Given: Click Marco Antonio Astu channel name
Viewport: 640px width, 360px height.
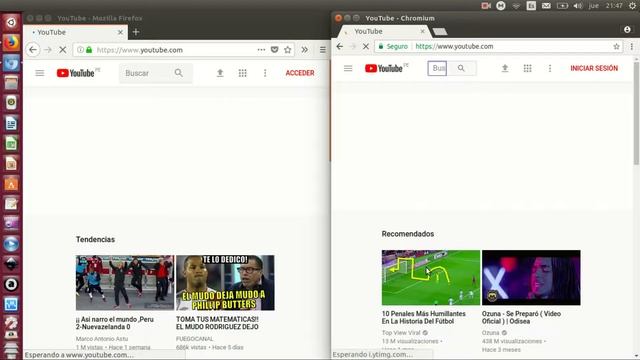Looking at the screenshot, I should [x=102, y=339].
